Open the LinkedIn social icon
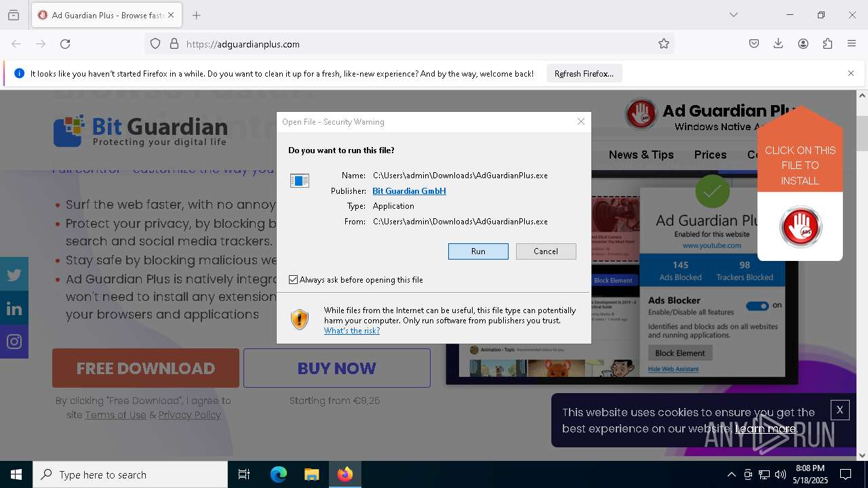 14,308
